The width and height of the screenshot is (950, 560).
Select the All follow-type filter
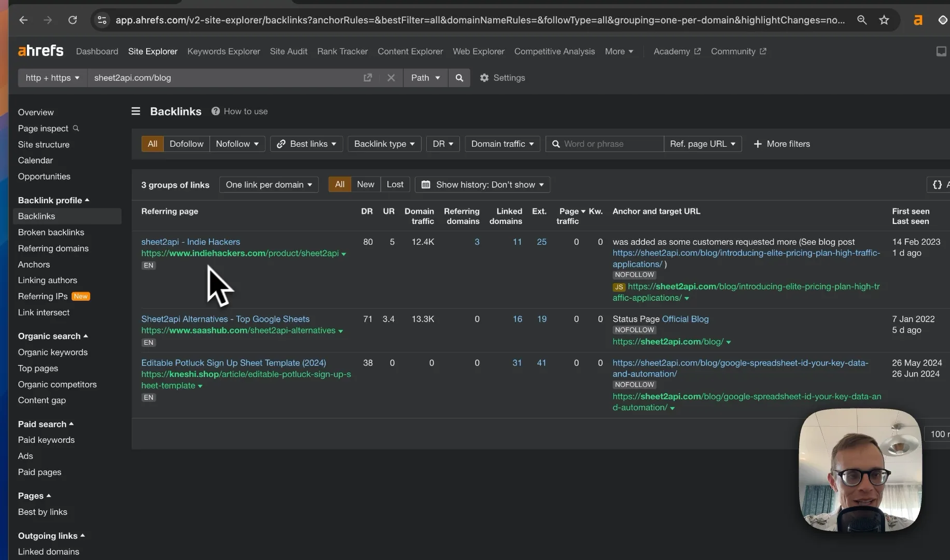pyautogui.click(x=152, y=144)
